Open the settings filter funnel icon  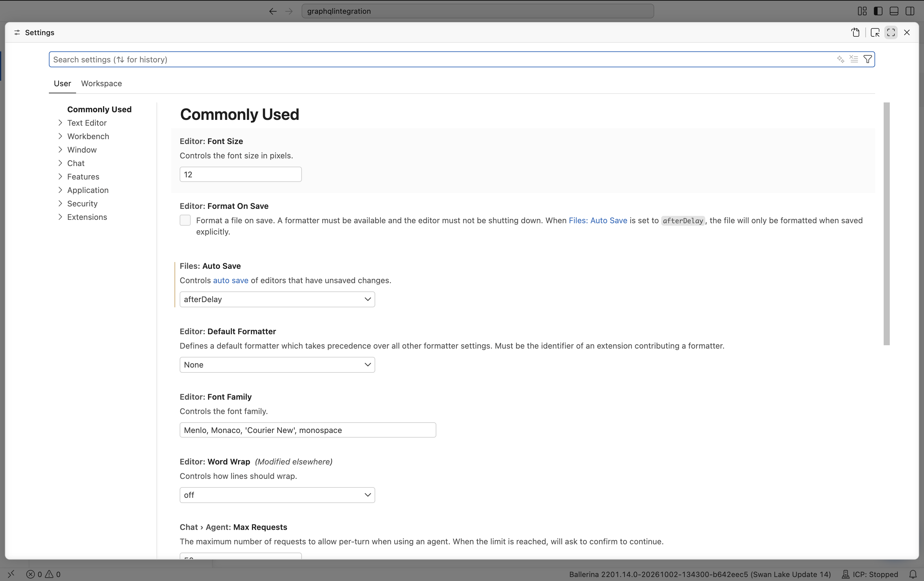pos(867,59)
